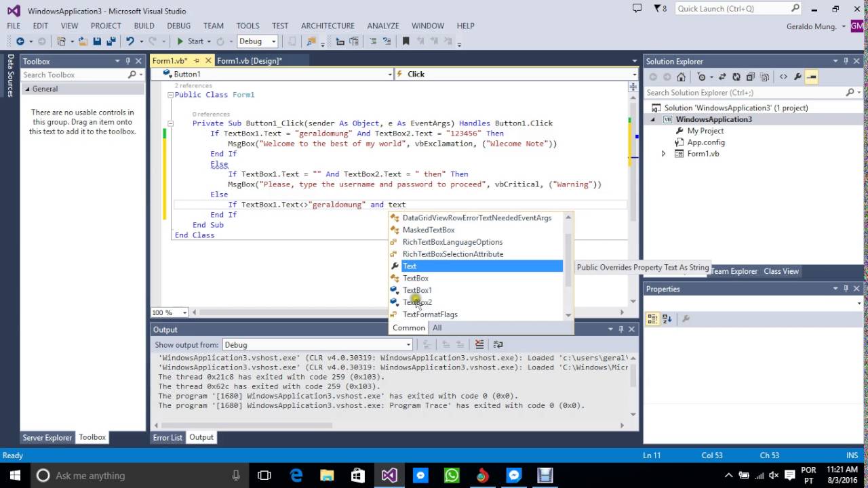Open File Explorer from the taskbar
The width and height of the screenshot is (868, 488).
coord(327,475)
